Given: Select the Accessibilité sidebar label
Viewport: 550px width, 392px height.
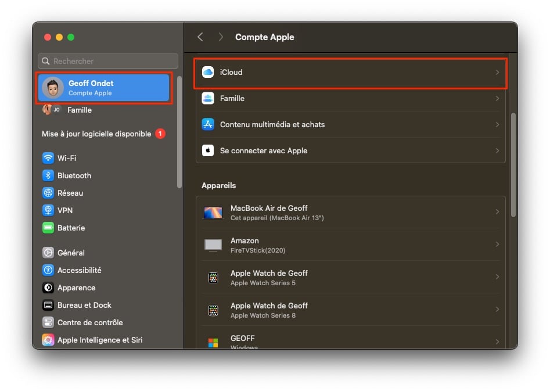Looking at the screenshot, I should 79,270.
